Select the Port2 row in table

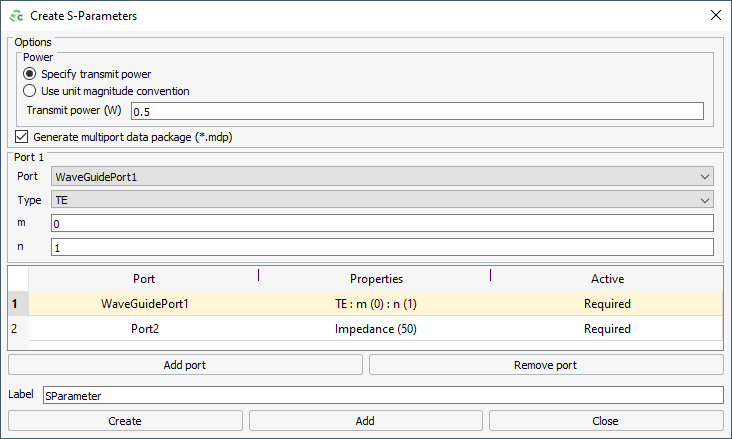click(376, 329)
